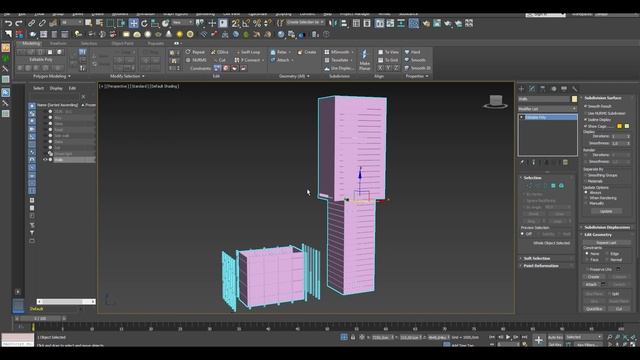Select the Always update option
This screenshot has width=640, height=360.
(x=586, y=192)
